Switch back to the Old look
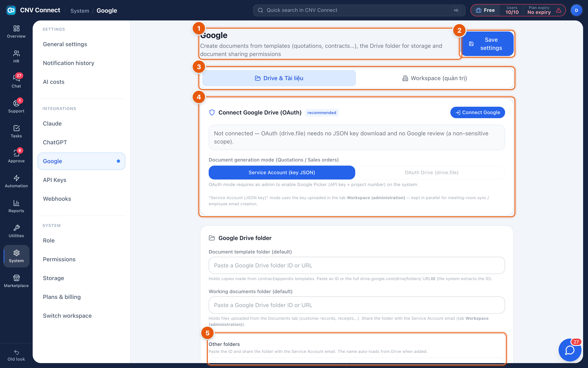Image resolution: width=588 pixels, height=368 pixels. coord(16,356)
